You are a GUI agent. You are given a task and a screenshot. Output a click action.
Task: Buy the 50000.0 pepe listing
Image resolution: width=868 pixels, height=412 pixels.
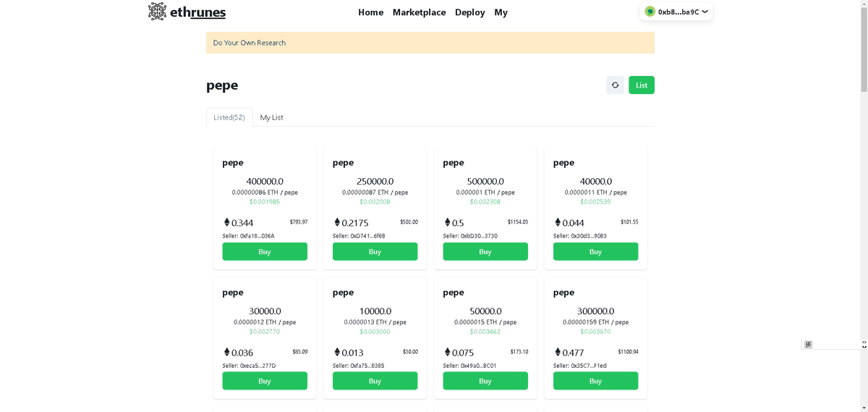(485, 381)
